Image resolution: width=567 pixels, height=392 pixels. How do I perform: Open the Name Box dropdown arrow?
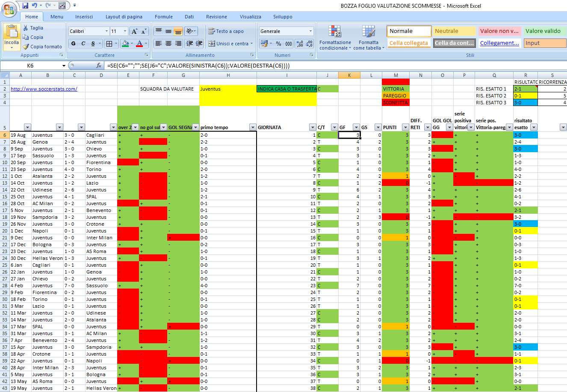point(64,65)
